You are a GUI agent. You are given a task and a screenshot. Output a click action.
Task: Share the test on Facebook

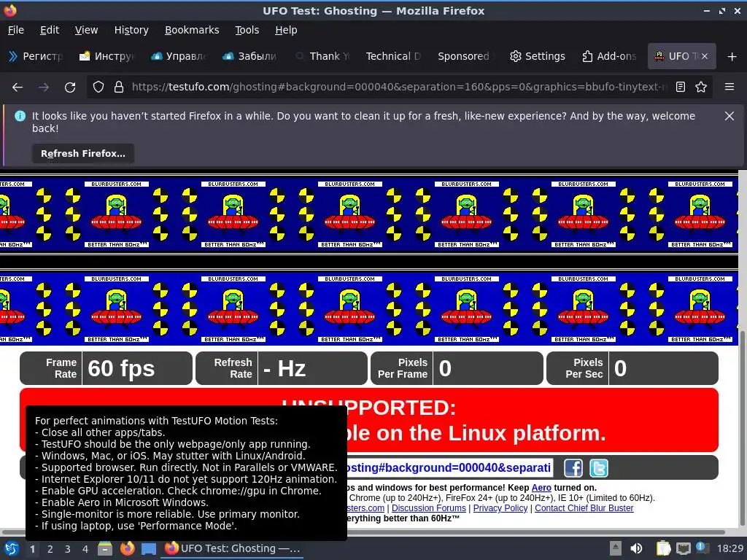tap(573, 468)
